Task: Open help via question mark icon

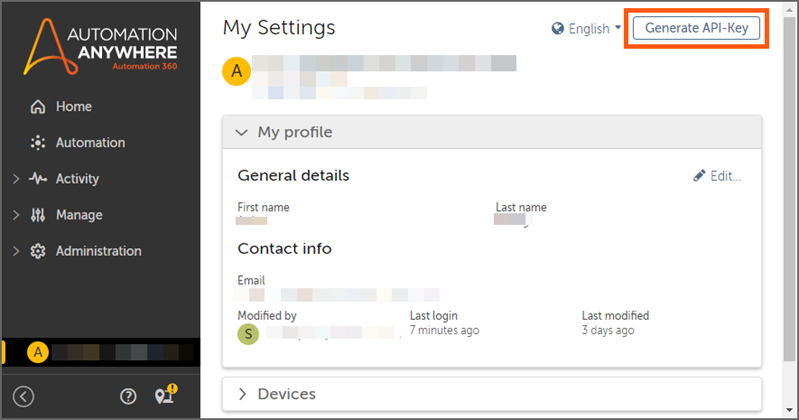Action: click(128, 396)
